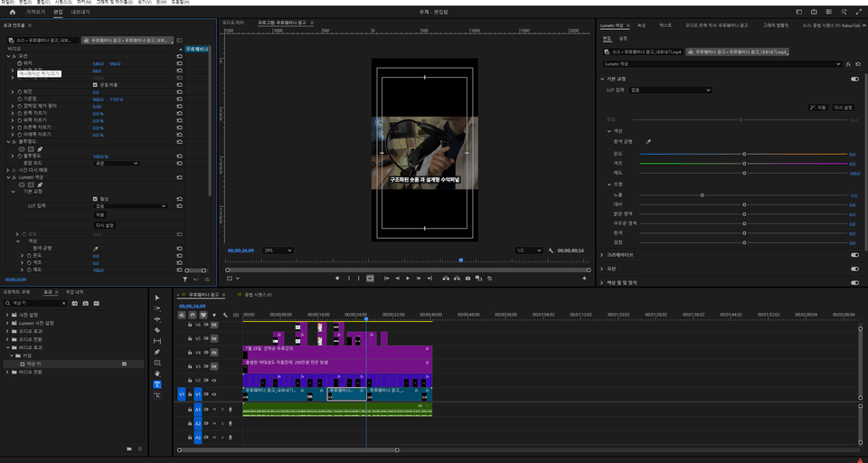This screenshot has width=868, height=463.
Task: Select the Pen tool in tools panel
Action: (157, 353)
